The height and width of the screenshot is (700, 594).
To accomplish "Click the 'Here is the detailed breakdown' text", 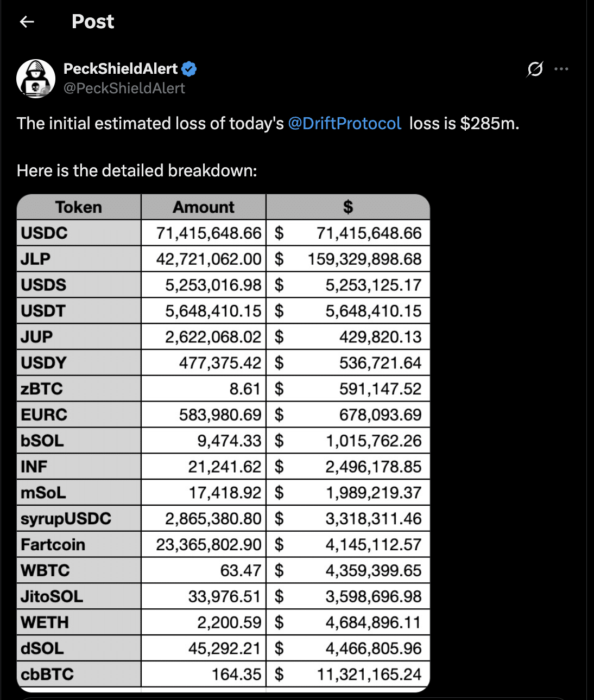I will [x=137, y=171].
